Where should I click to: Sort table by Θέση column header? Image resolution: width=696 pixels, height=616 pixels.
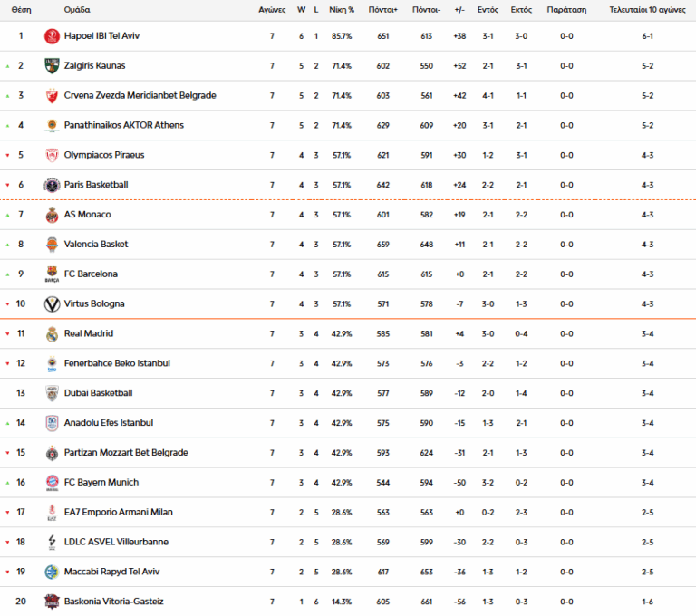point(21,10)
